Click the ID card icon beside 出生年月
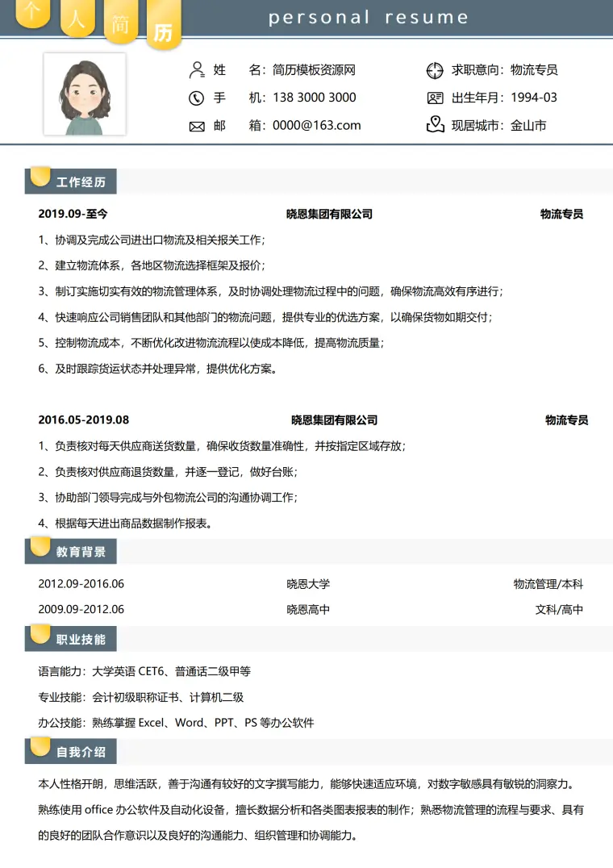The height and width of the screenshot is (868, 613). [436, 98]
